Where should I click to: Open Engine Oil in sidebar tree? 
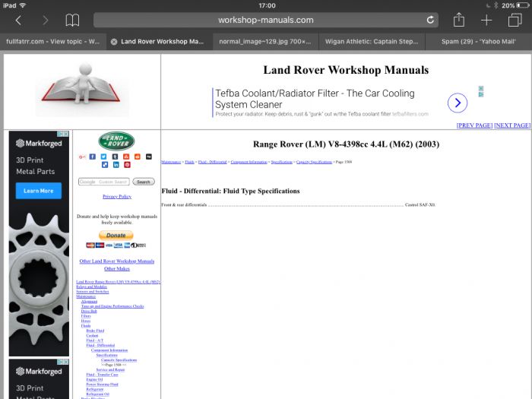pyautogui.click(x=94, y=379)
